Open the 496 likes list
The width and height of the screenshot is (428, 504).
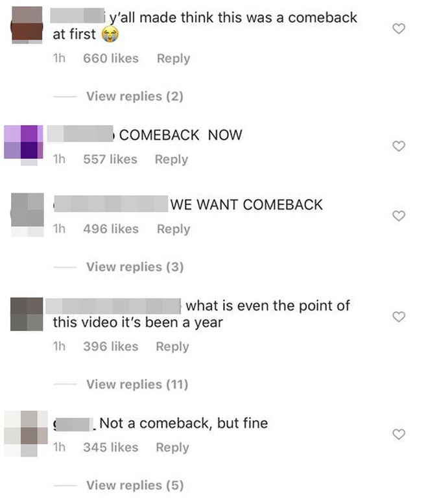click(x=111, y=229)
